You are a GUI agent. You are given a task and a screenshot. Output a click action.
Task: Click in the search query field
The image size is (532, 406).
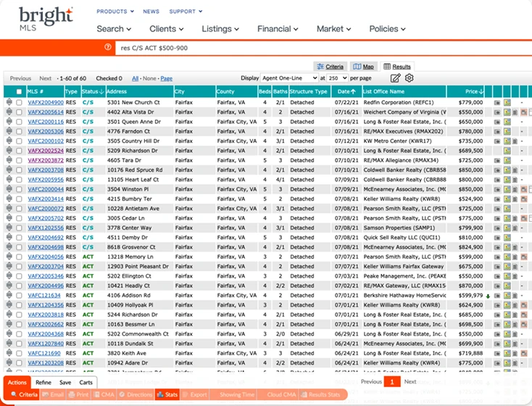pos(324,48)
